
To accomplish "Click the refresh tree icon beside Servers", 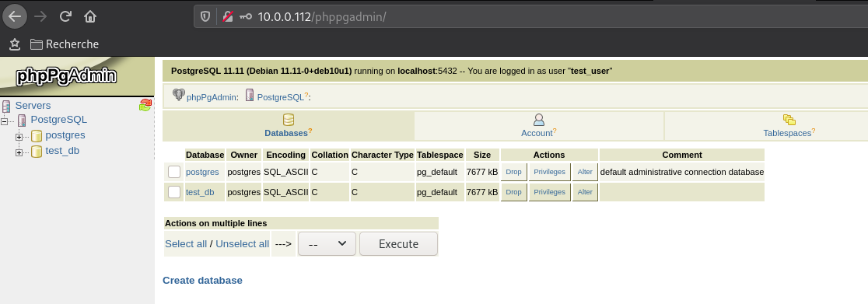I will pos(145,105).
